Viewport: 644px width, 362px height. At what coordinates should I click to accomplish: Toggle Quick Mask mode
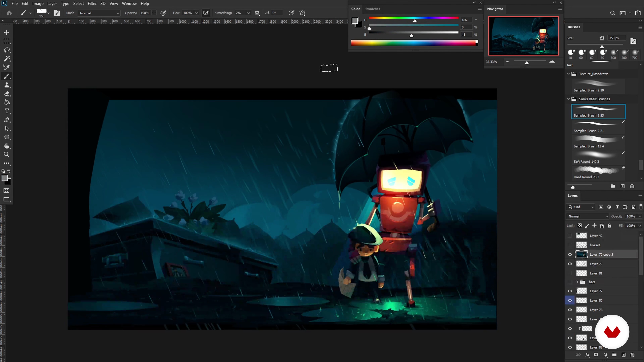[x=7, y=191]
